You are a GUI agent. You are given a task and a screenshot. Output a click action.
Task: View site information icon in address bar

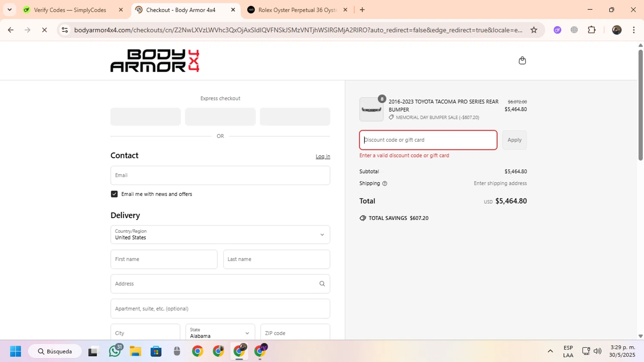point(65,30)
